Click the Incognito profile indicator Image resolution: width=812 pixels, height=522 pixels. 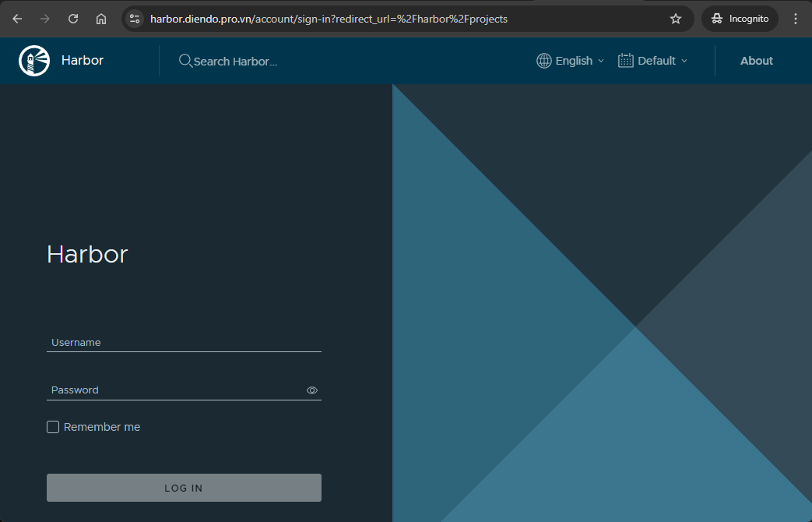click(740, 19)
